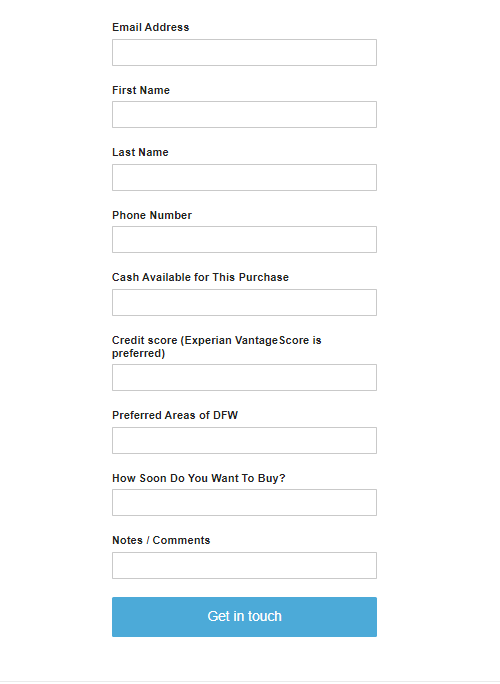The height and width of the screenshot is (684, 500).
Task: Focus the Phone Number text box
Action: [x=244, y=239]
